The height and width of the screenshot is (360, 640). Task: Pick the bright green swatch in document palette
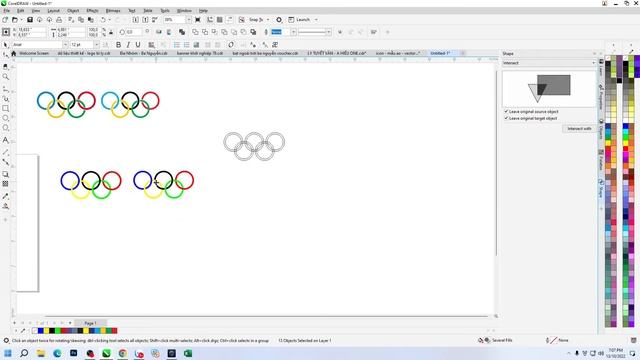[58, 331]
